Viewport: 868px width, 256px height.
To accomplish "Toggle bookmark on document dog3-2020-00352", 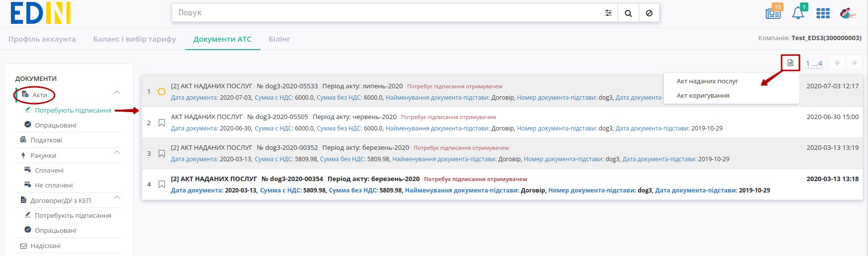I will coord(161,153).
